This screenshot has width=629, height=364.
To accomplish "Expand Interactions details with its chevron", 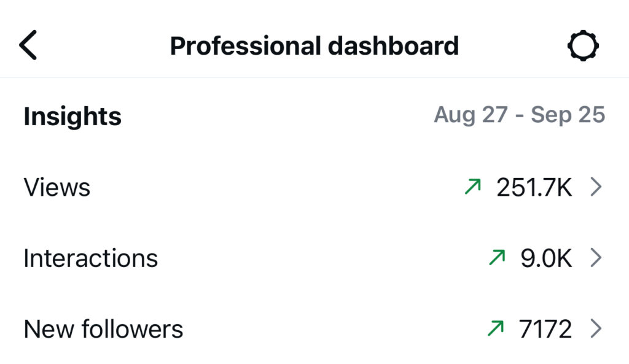I will tap(595, 258).
